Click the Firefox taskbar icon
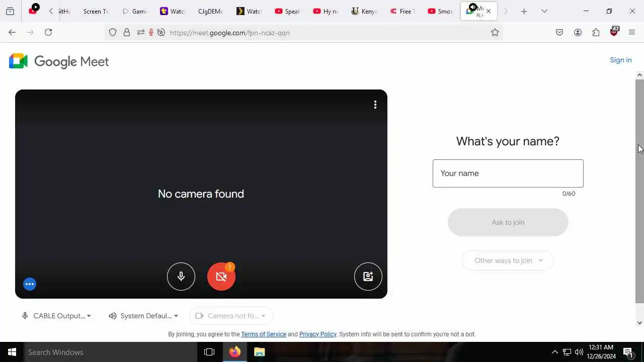Screen dimensions: 644x362 click(235, 352)
